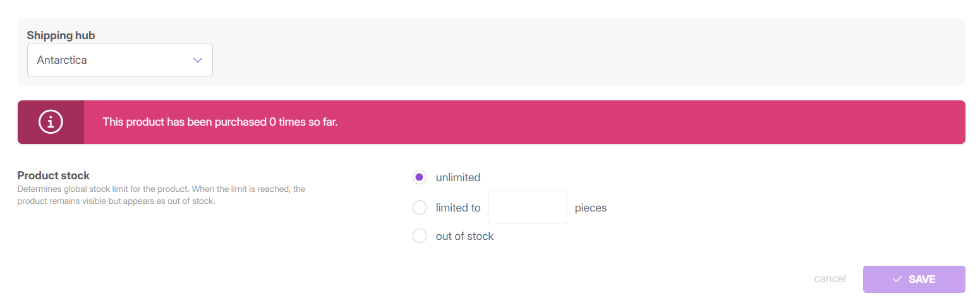The height and width of the screenshot is (303, 980).
Task: Click the 'unlimited' option label text
Action: click(458, 177)
